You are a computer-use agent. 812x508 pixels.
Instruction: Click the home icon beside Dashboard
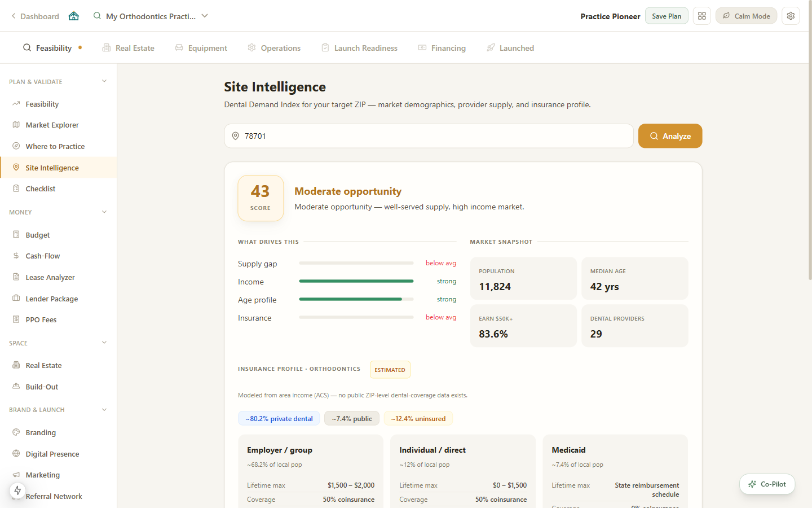(74, 16)
